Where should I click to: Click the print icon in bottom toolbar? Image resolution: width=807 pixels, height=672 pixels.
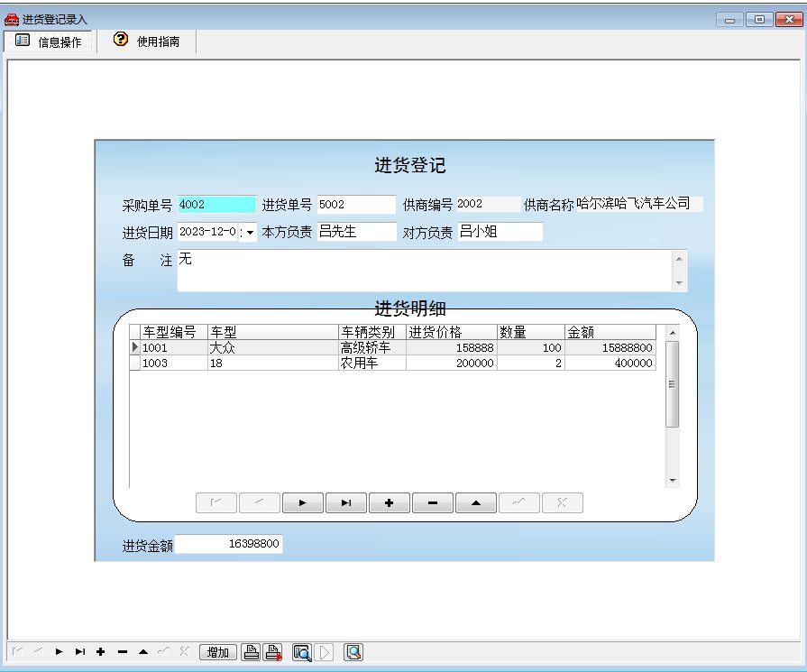click(251, 652)
